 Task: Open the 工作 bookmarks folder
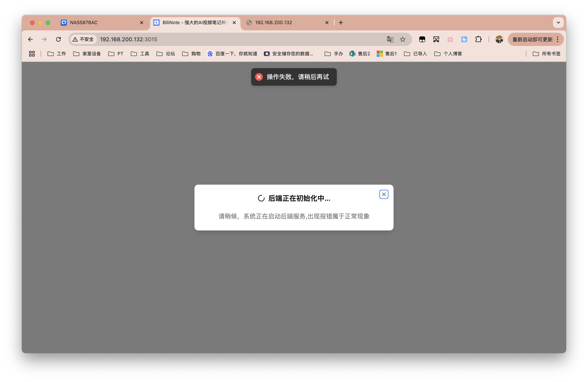pos(57,54)
